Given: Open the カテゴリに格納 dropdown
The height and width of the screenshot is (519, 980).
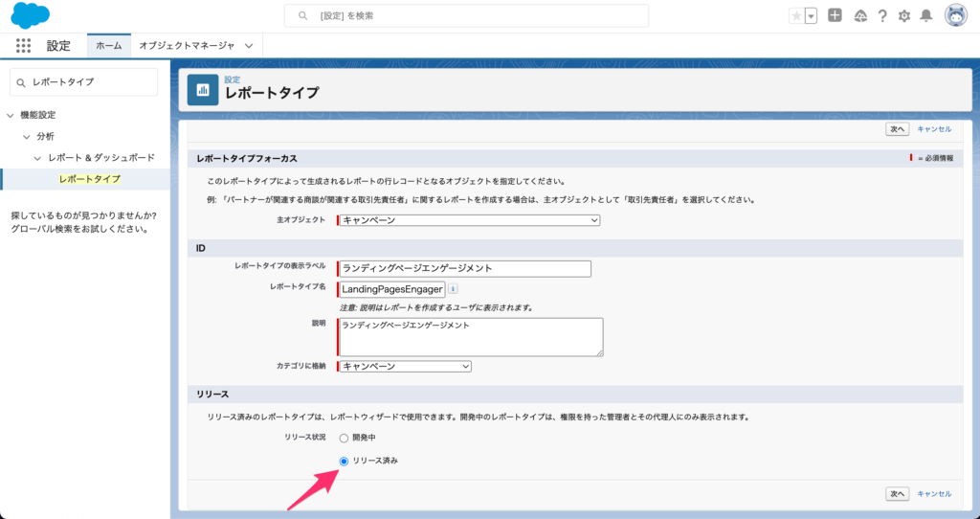Looking at the screenshot, I should pos(405,366).
